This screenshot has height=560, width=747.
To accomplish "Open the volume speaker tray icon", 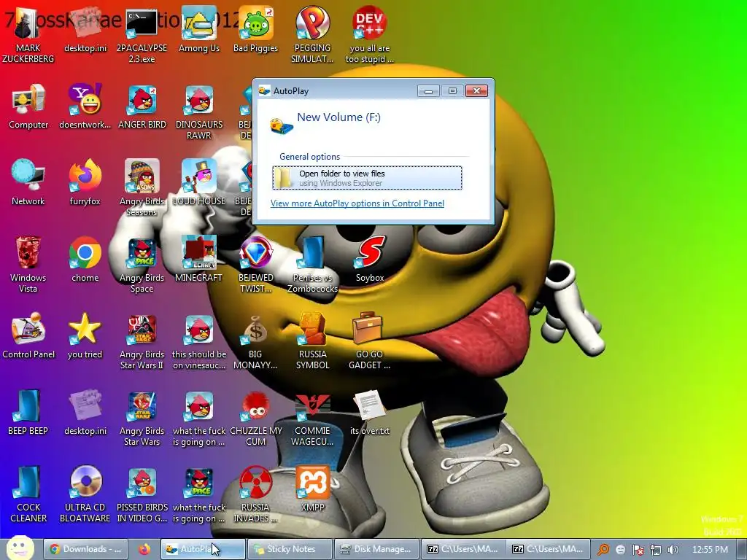I will pyautogui.click(x=673, y=550).
